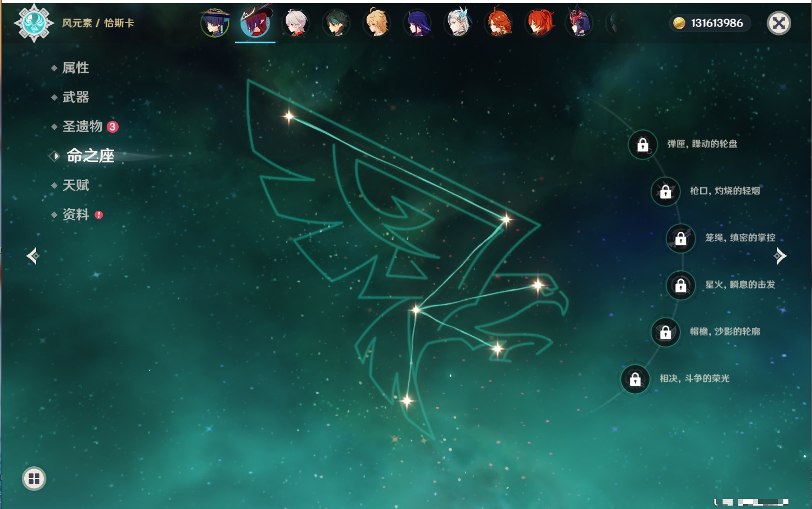Open constellation text 星火, 瞬息的击发
812x509 pixels.
click(740, 285)
